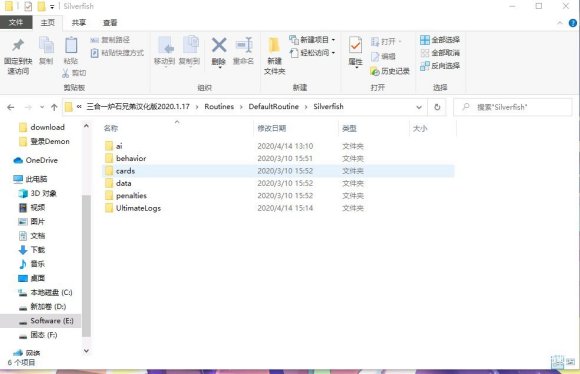Click Select all in ribbon
Image resolution: width=580 pixels, height=374 pixels.
click(x=440, y=40)
